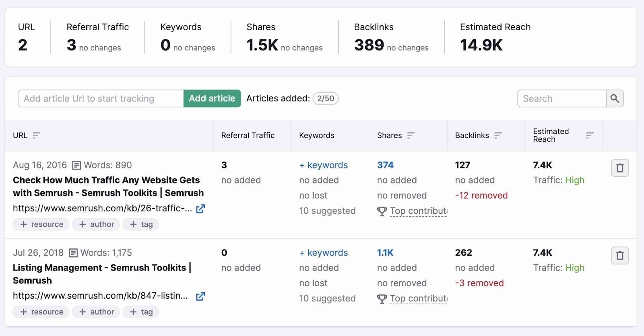The height and width of the screenshot is (336, 644).
Task: Open Listing Management article title
Action: click(x=102, y=274)
